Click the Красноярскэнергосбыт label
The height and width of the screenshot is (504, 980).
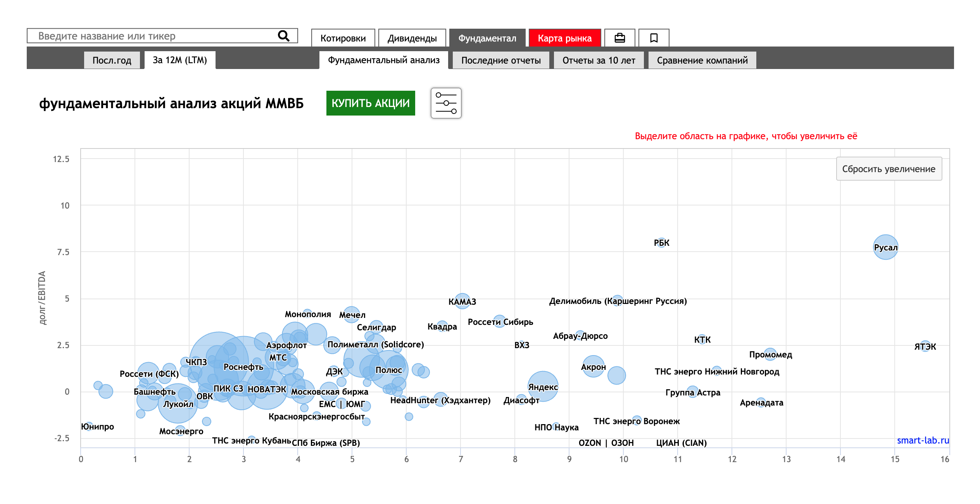(316, 416)
